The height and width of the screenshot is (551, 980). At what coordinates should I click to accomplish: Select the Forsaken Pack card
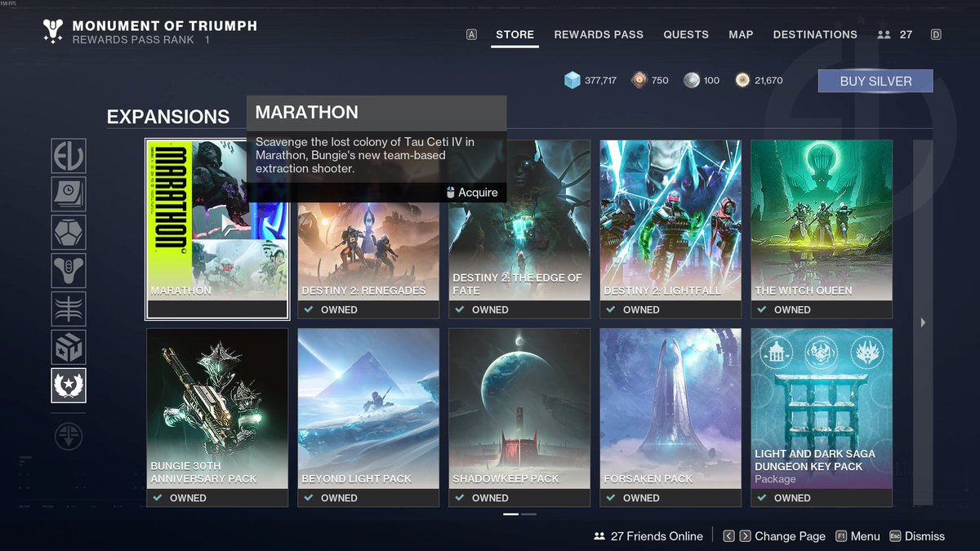point(670,417)
